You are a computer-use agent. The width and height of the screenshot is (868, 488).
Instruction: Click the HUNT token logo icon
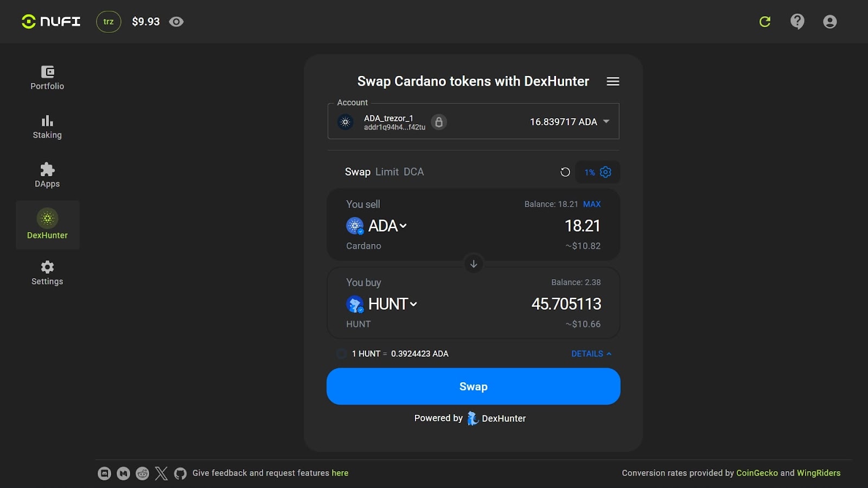355,304
